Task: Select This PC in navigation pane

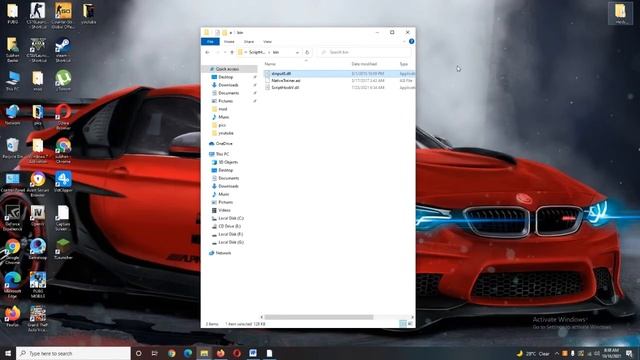Action: pyautogui.click(x=222, y=154)
